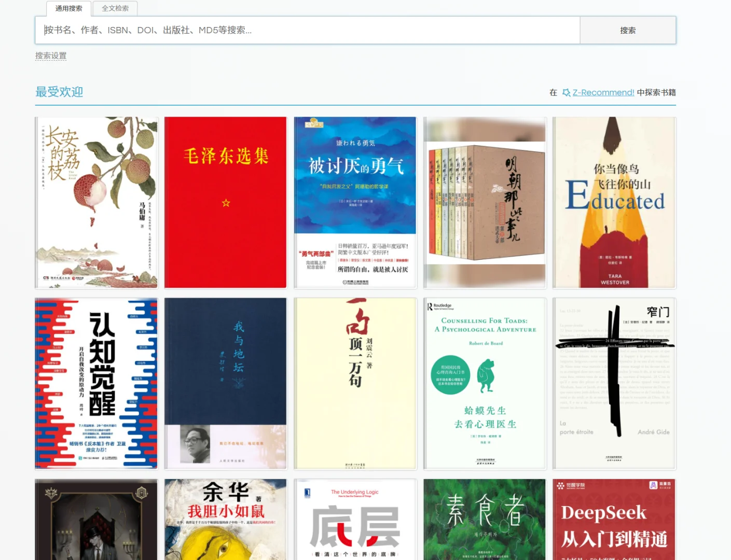
Task: Open the 搜索设置 link
Action: point(51,55)
